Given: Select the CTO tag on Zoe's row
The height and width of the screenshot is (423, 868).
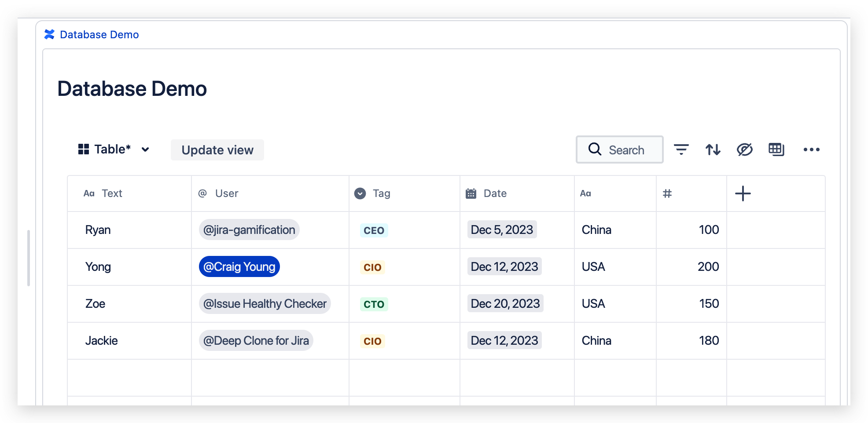Looking at the screenshot, I should click(373, 303).
